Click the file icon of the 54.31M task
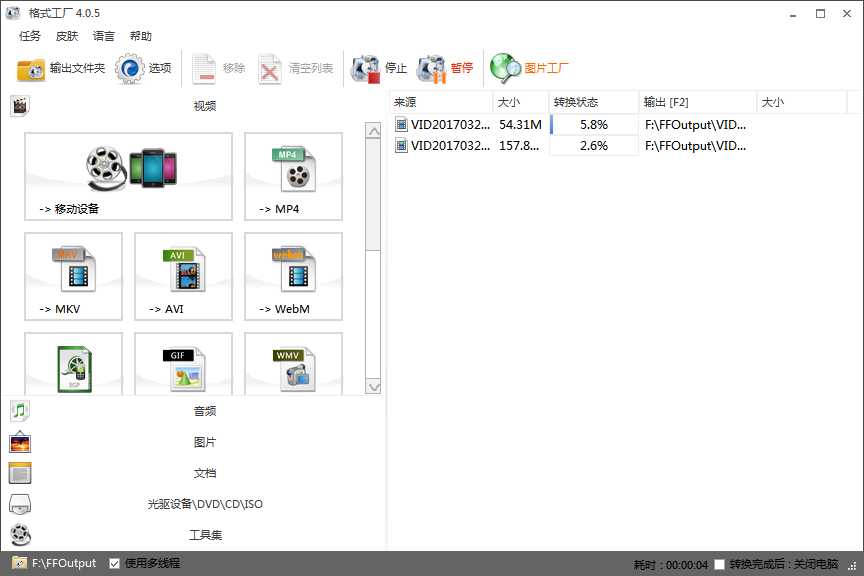The image size is (864, 576). 401,125
